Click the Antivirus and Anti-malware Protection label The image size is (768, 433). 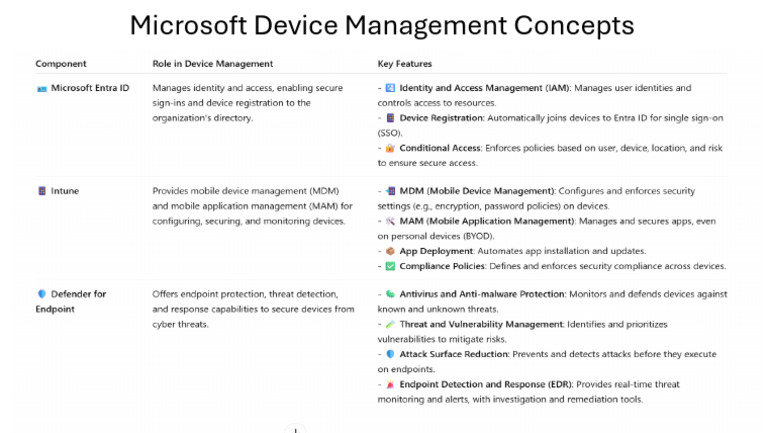[482, 294]
